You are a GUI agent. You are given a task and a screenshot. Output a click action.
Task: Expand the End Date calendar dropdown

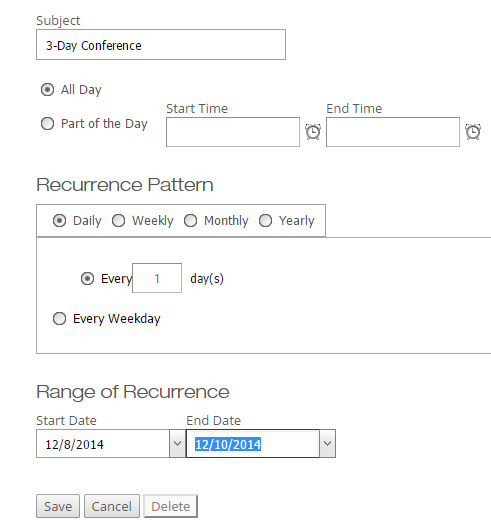coord(328,444)
